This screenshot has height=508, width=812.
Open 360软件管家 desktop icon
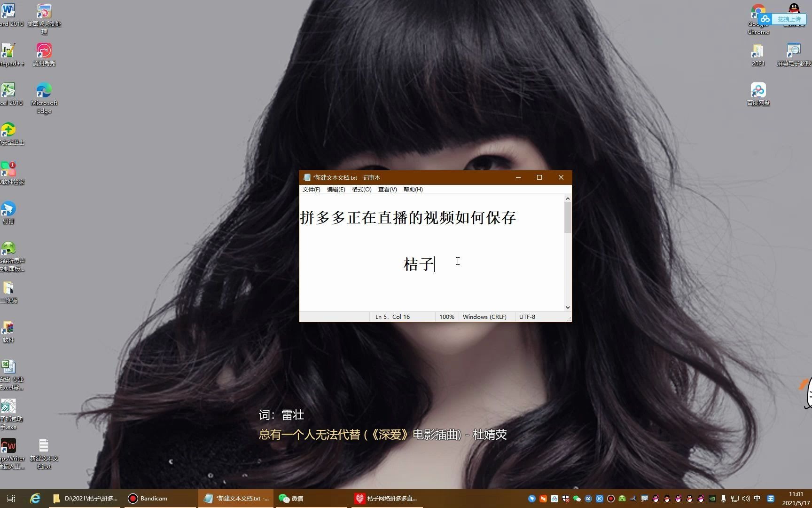9,173
